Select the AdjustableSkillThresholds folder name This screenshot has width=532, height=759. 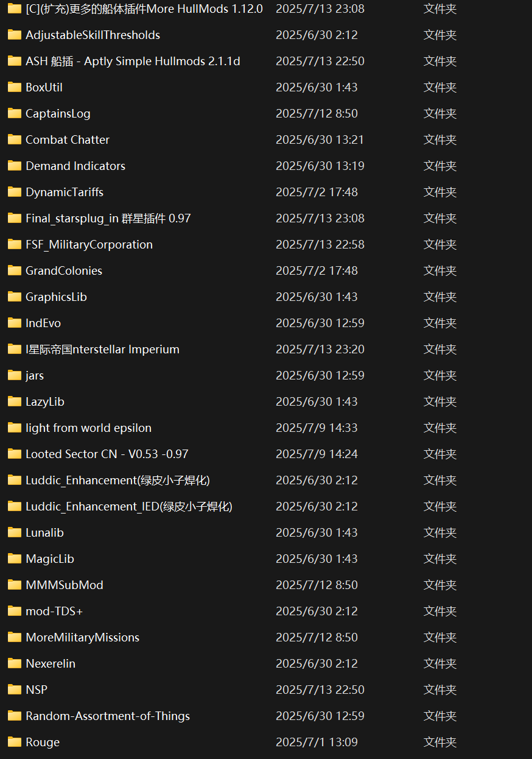click(93, 35)
